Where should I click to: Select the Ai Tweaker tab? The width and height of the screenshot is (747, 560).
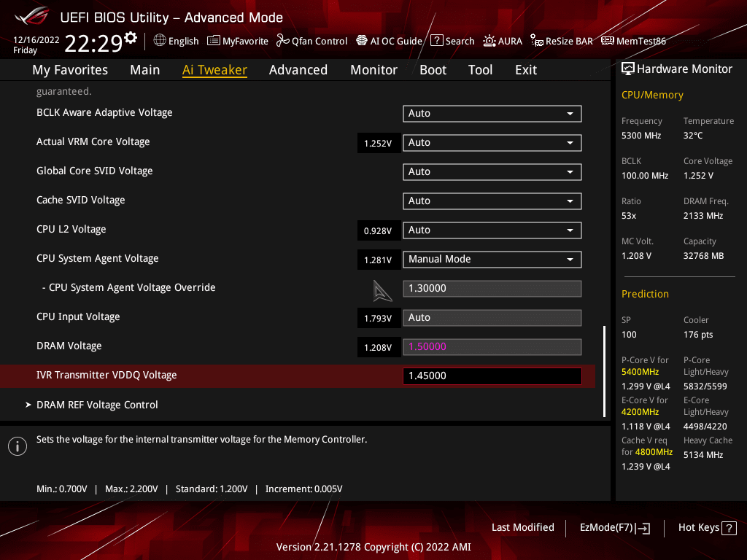(214, 70)
